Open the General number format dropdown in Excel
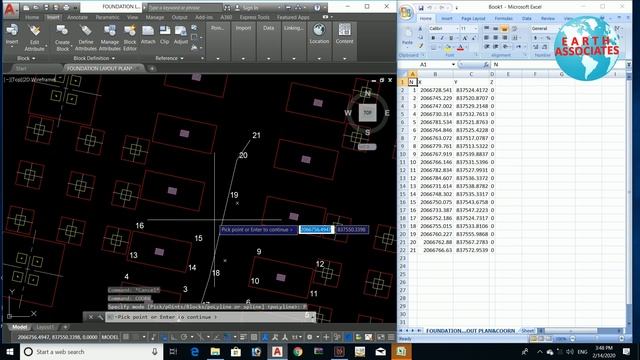Screen dimensions: 640x360 (543, 29)
